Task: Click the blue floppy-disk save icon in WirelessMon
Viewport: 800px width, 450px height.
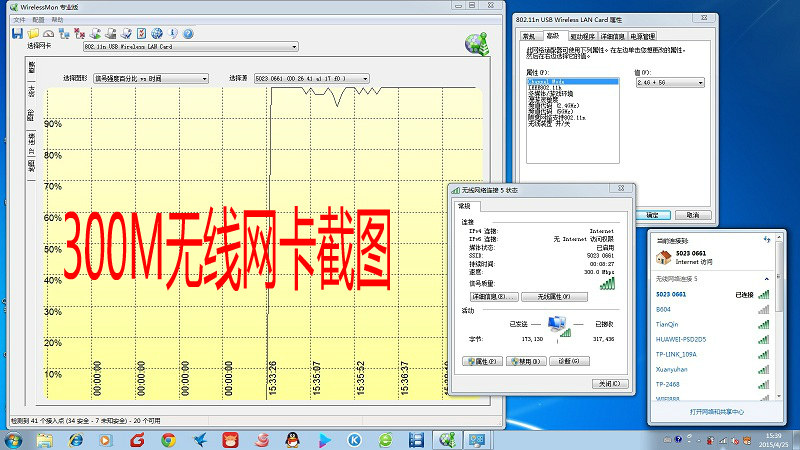Action: pyautogui.click(x=17, y=34)
